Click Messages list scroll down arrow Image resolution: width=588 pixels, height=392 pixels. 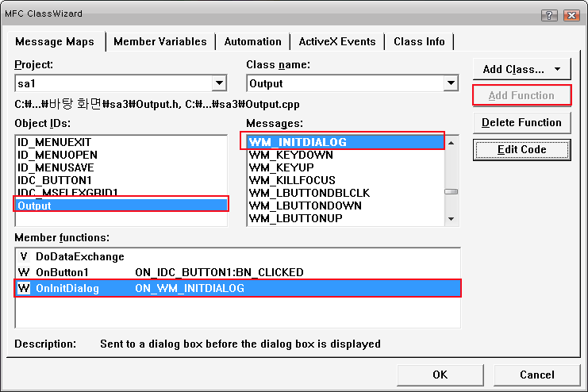click(x=452, y=219)
